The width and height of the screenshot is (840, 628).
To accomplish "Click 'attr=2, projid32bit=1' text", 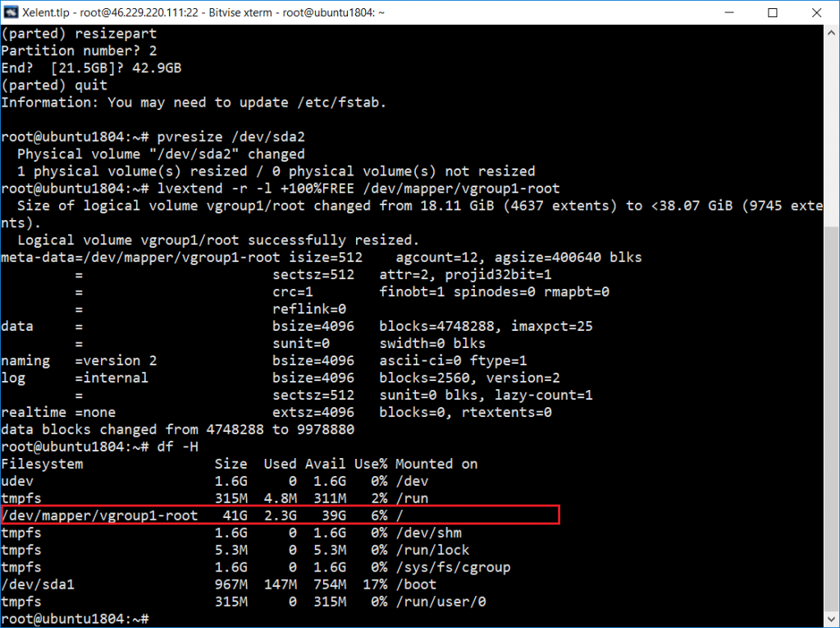I will click(466, 274).
